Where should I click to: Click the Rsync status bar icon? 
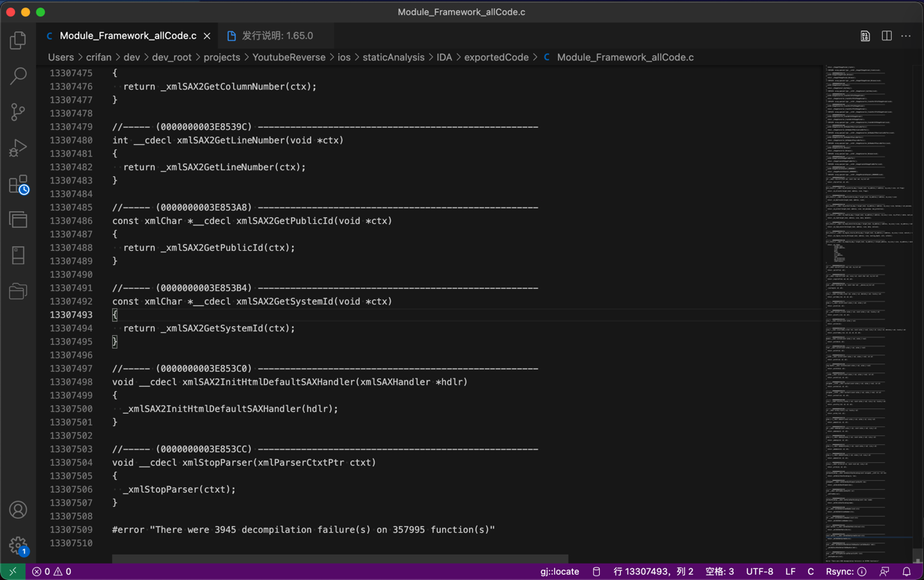(x=848, y=571)
